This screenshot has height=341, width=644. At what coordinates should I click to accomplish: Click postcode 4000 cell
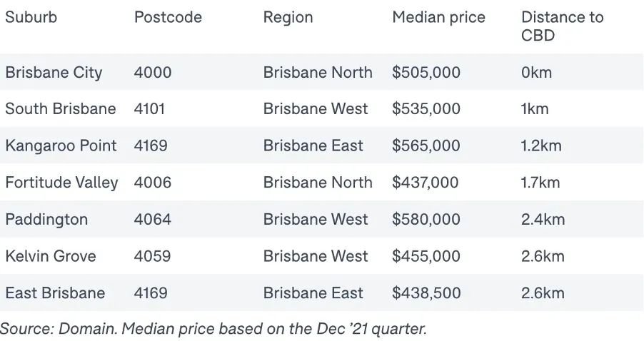pyautogui.click(x=153, y=72)
